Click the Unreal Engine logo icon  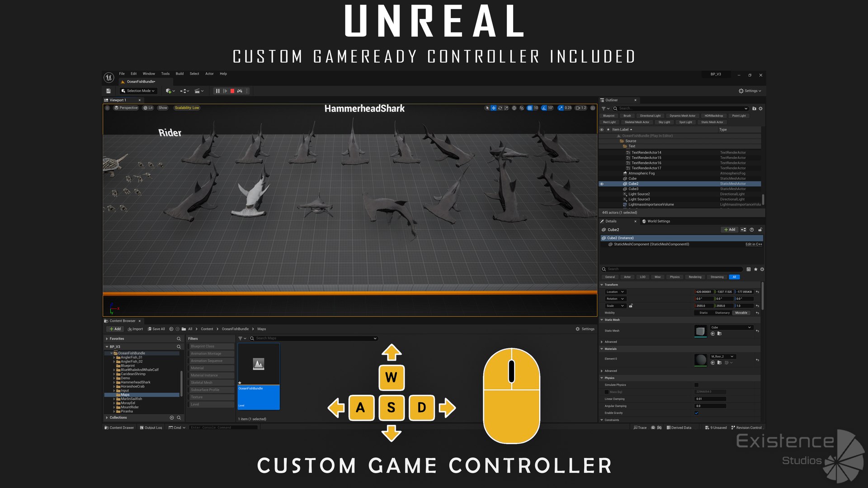109,77
